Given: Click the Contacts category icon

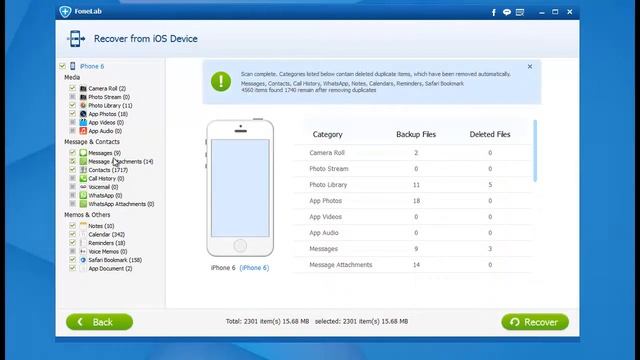Looking at the screenshot, I should click(x=83, y=170).
